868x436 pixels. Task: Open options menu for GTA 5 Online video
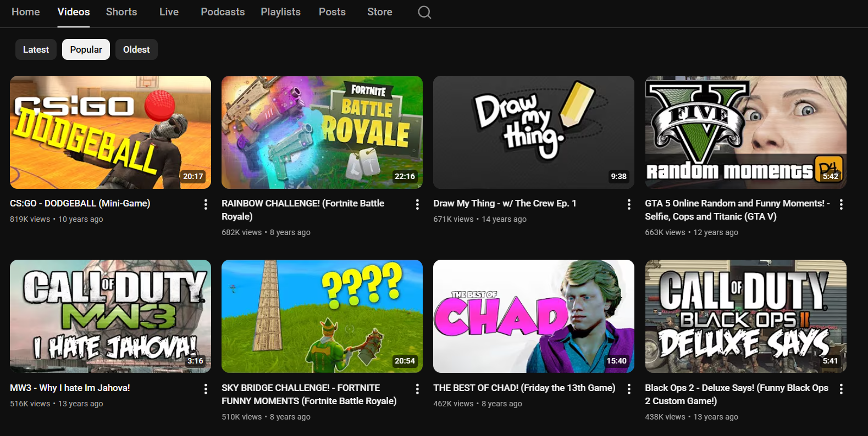pos(841,204)
